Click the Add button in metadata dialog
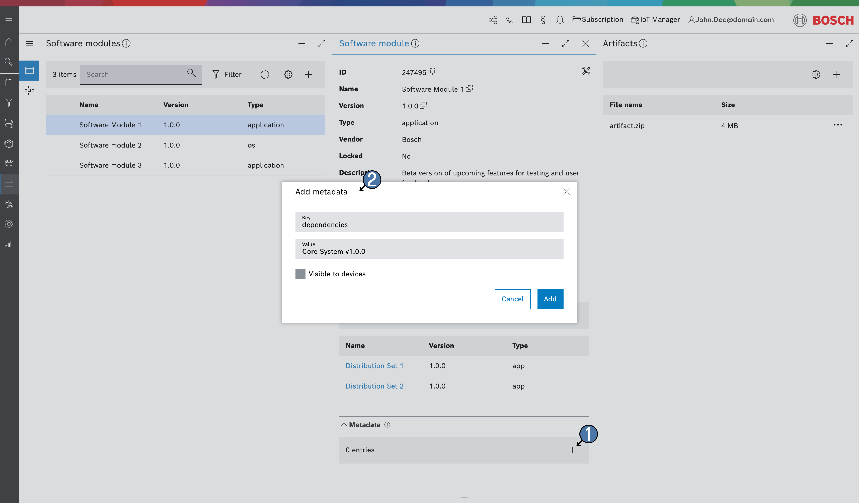Screen dimensions: 859x504 [550, 299]
